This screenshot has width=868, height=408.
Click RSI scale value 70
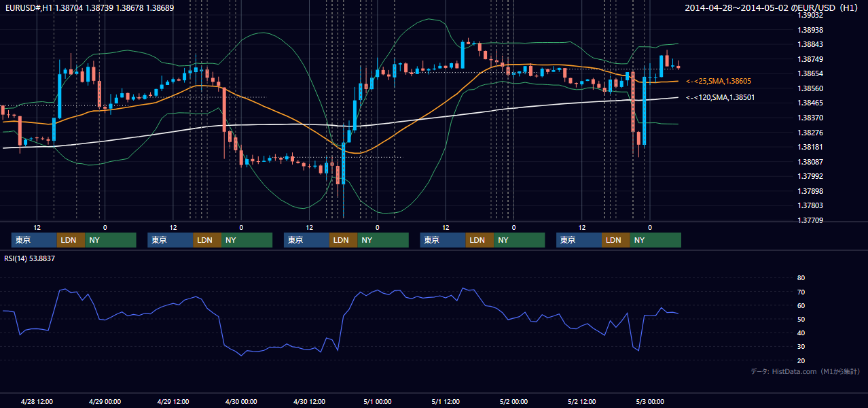tap(801, 292)
